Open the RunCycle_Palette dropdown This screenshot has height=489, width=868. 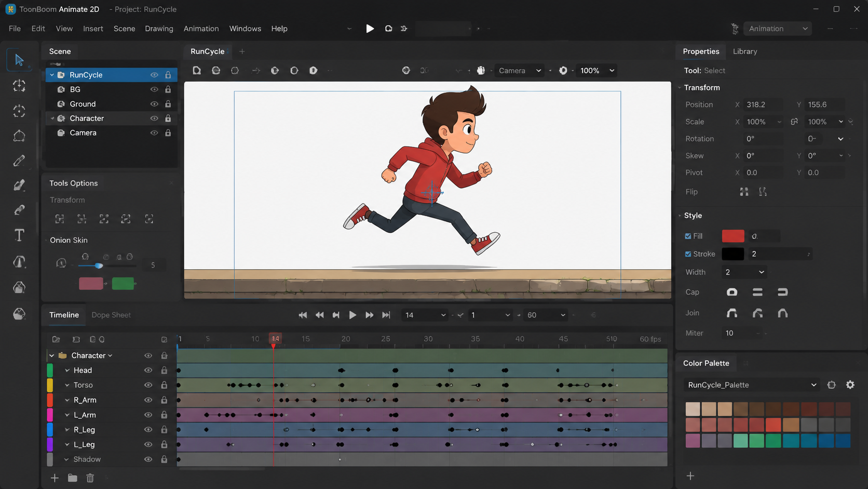[x=752, y=385]
